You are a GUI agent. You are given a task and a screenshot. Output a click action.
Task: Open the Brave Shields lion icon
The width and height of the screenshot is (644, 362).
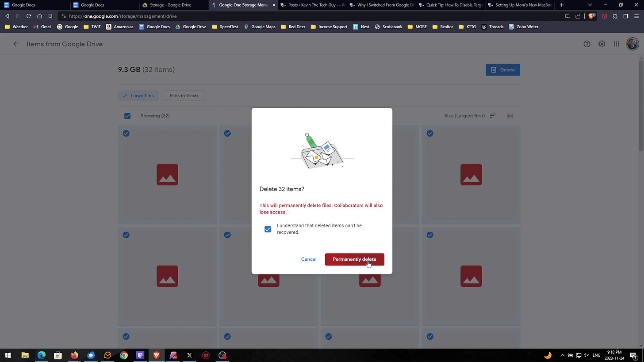(591, 16)
